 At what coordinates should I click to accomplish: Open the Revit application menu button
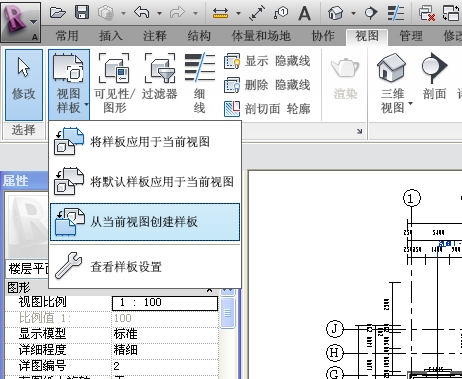click(x=21, y=22)
